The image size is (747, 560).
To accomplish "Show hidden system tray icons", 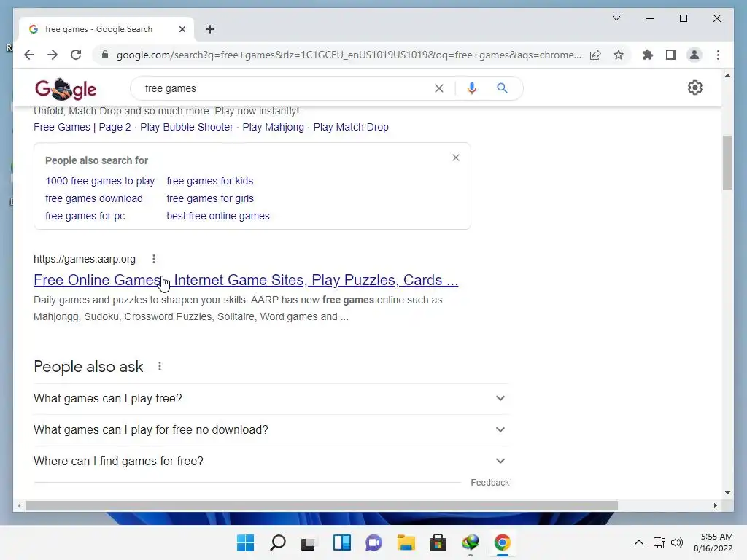I will coord(639,542).
